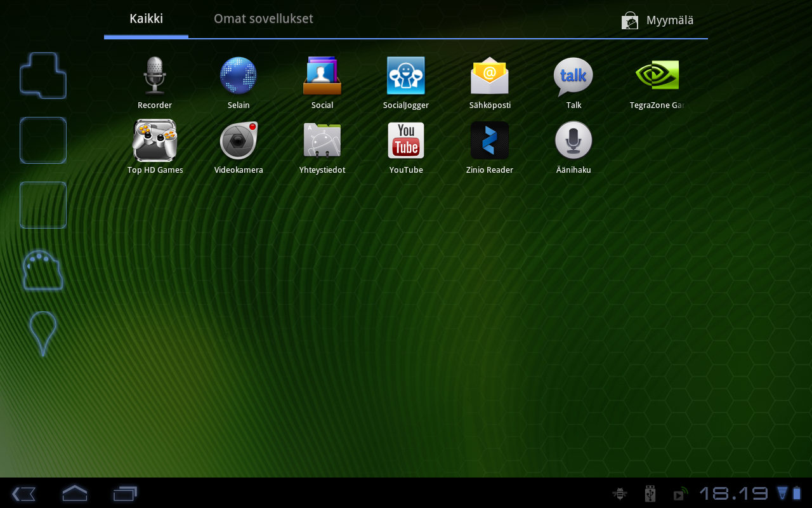Open the Social app

click(x=322, y=83)
